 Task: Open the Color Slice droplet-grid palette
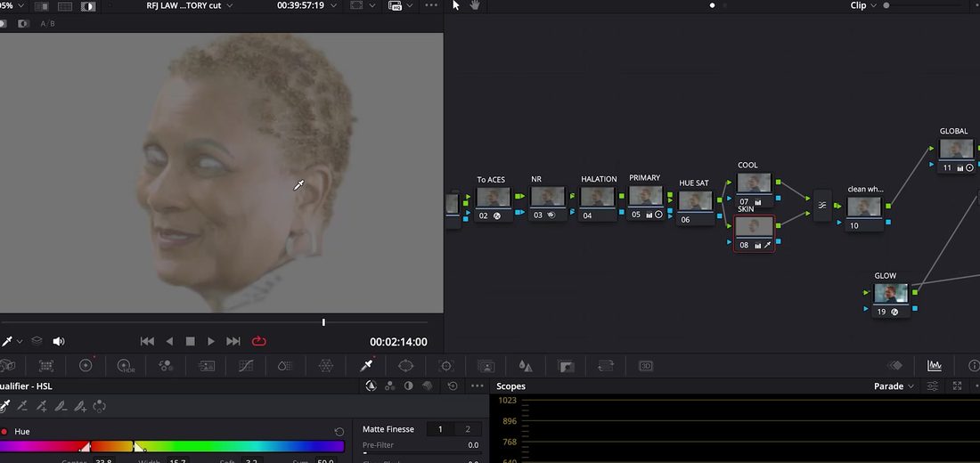click(286, 366)
